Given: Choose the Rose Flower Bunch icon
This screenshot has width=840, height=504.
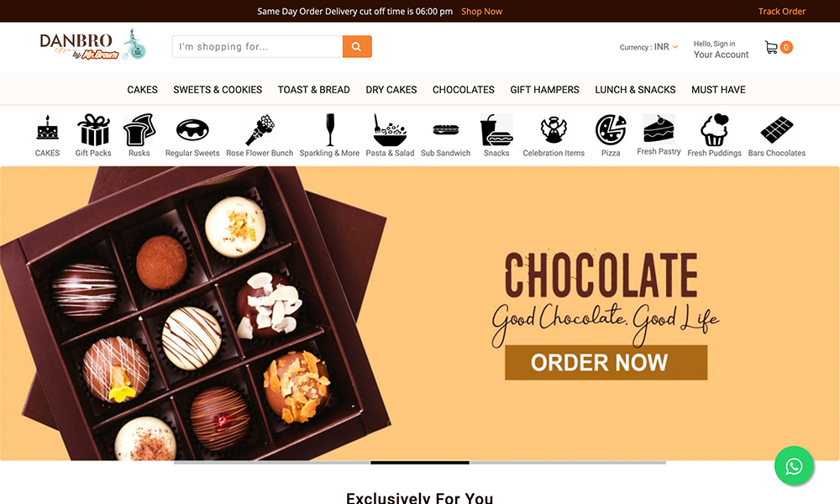Looking at the screenshot, I should tap(260, 130).
